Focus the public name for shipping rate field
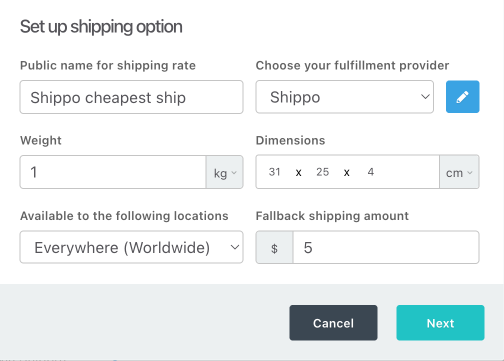Screen dimensions: 504x361 (x=131, y=97)
